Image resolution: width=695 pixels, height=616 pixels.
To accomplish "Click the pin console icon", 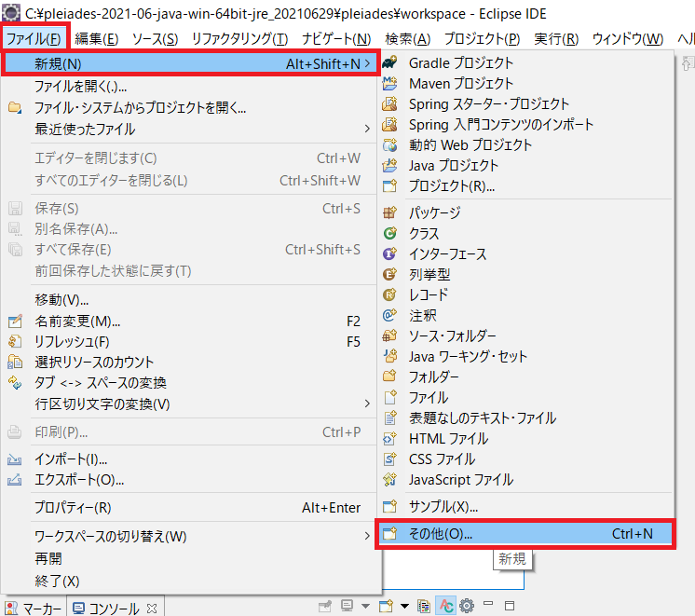I will (x=325, y=606).
